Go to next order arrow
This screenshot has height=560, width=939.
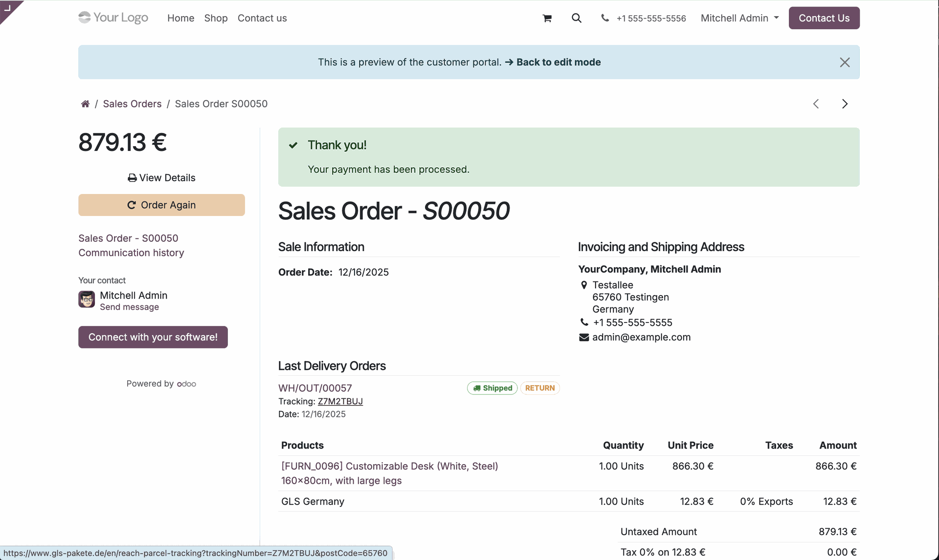845,104
